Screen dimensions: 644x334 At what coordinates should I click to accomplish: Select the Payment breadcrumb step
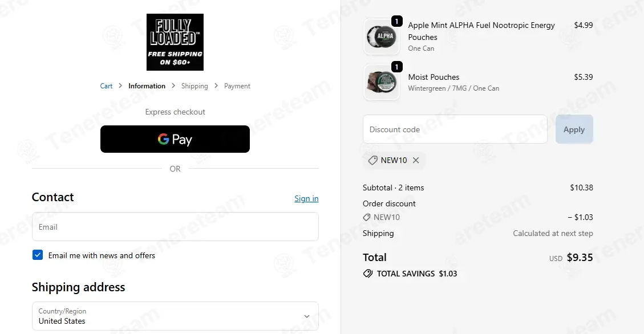pos(237,86)
